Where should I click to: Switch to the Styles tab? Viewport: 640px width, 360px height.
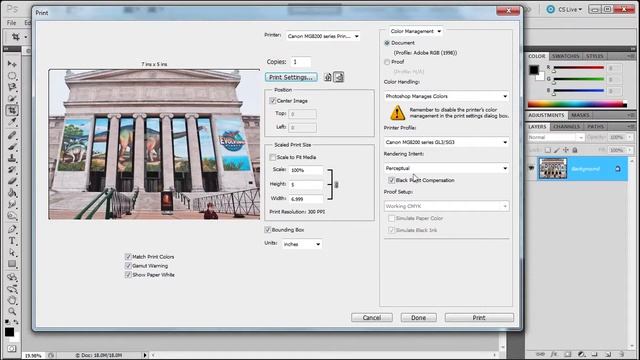(594, 56)
